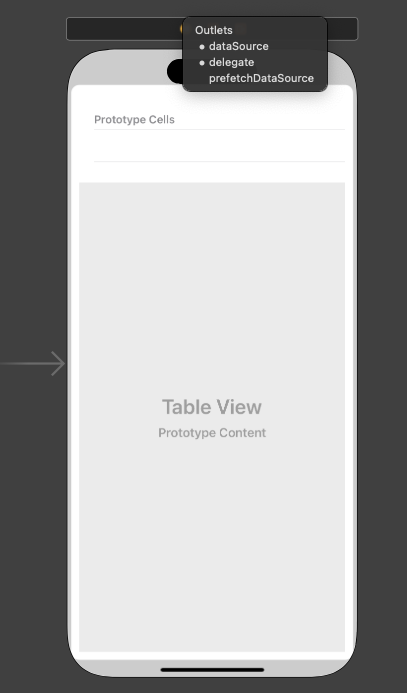Select the storyboard entry point arrow
The height and width of the screenshot is (693, 407).
[x=33, y=364]
